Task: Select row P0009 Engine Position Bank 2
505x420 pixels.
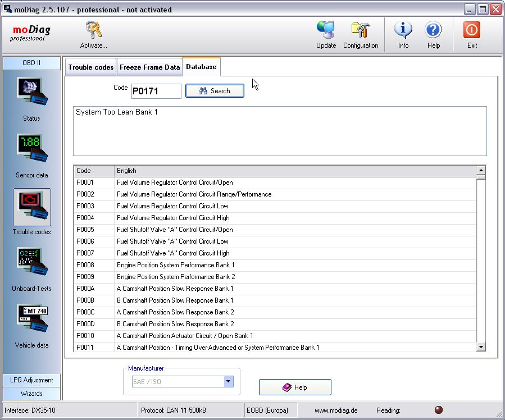Action: click(275, 277)
